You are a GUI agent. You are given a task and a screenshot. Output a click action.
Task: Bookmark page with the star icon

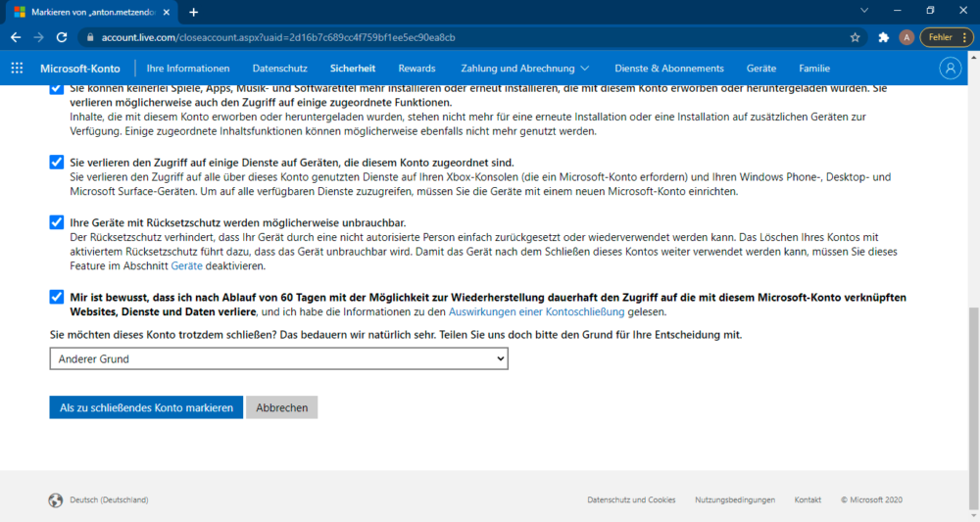[x=855, y=37]
